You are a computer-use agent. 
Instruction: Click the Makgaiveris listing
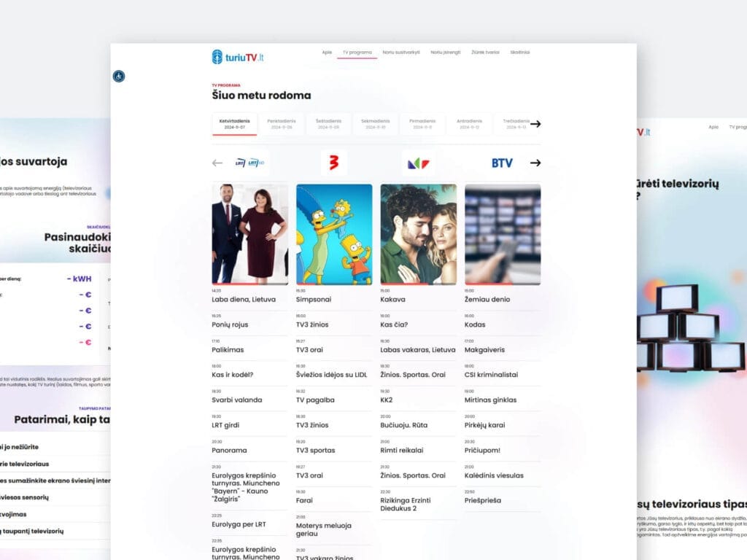click(x=484, y=350)
